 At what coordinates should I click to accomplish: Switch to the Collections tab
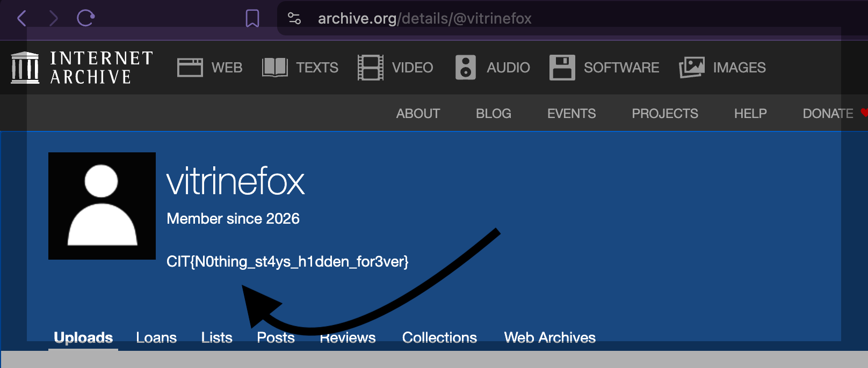(x=439, y=337)
